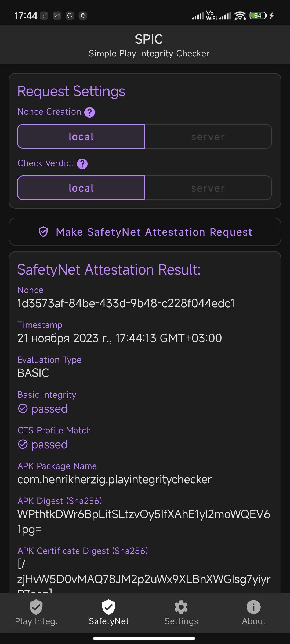
Task: Tap the Basic Integrity passed check icon
Action: click(x=23, y=409)
